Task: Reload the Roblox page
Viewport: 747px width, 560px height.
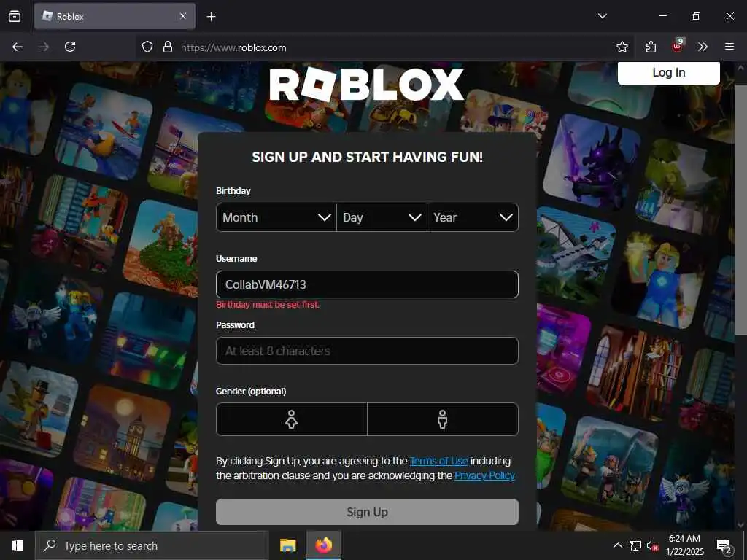Action: tap(70, 47)
